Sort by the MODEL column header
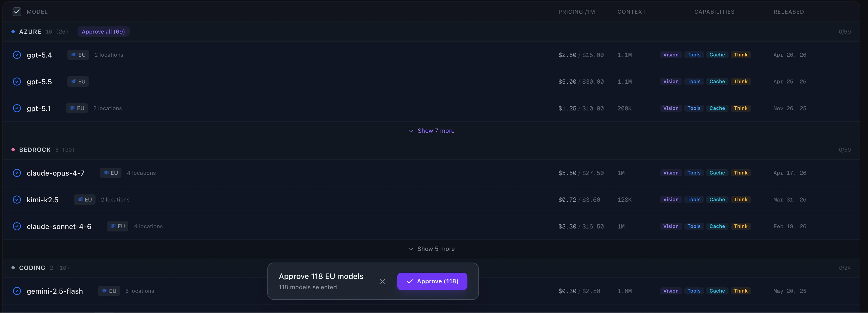This screenshot has width=868, height=313. (x=37, y=12)
